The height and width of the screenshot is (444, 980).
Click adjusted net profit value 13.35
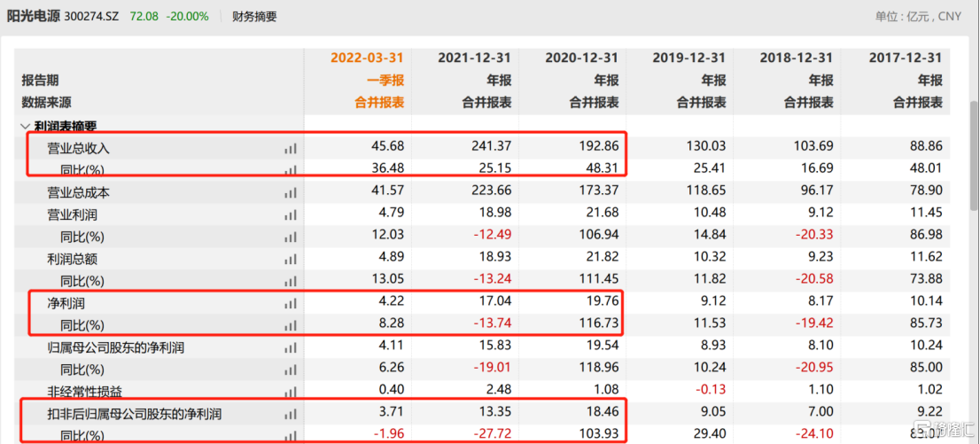coord(497,412)
